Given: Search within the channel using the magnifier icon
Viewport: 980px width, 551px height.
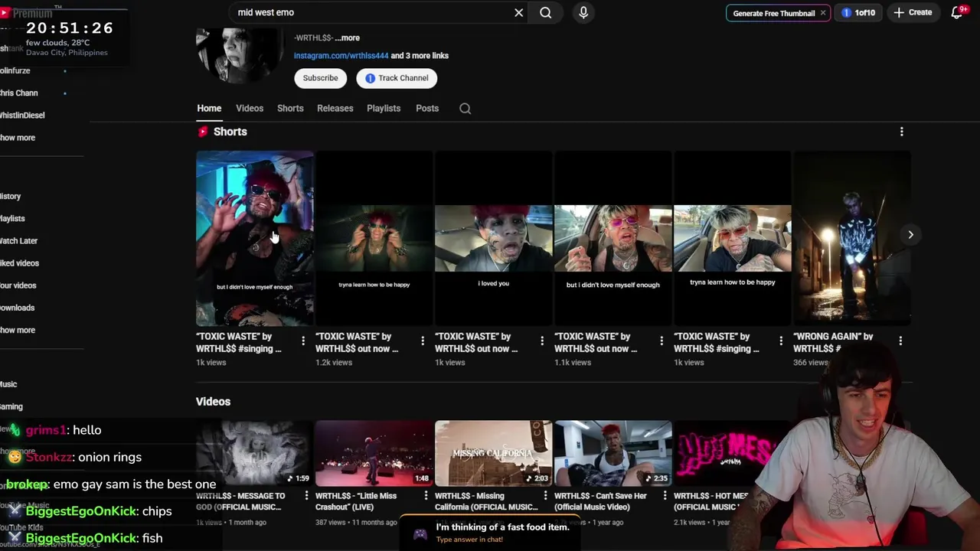Looking at the screenshot, I should [x=465, y=109].
